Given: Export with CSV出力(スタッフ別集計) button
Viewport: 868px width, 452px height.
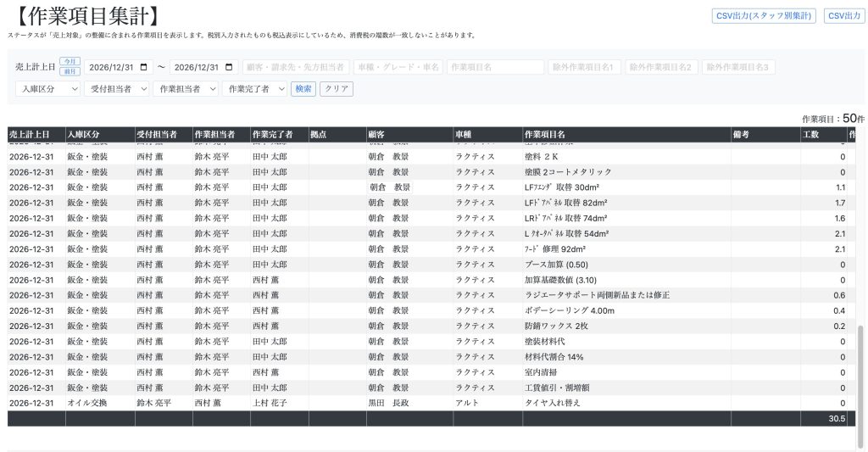Looking at the screenshot, I should (x=765, y=15).
